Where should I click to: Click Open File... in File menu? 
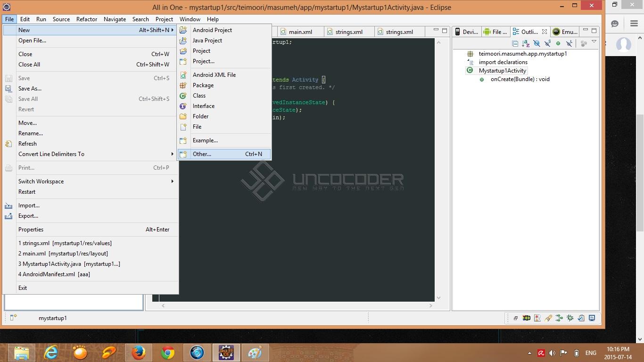point(90,41)
